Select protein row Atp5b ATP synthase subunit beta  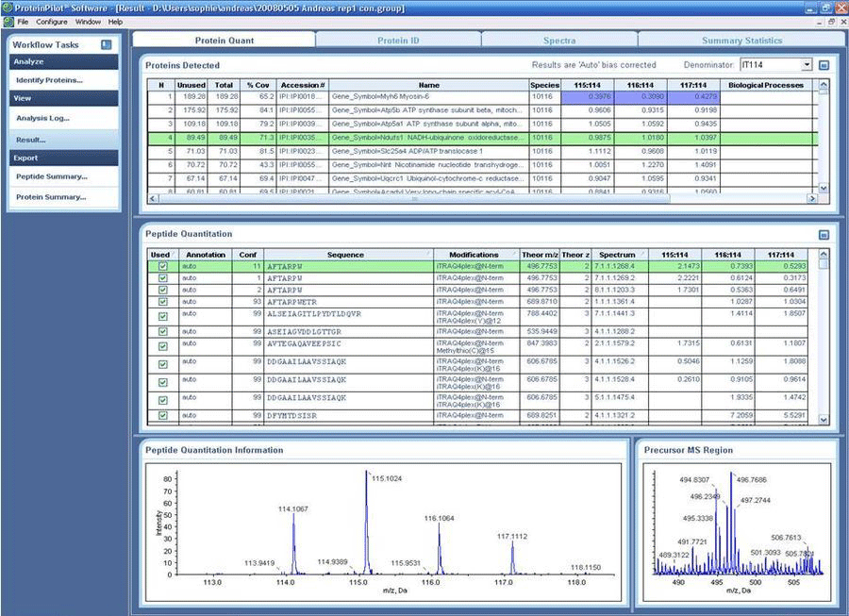click(x=482, y=109)
